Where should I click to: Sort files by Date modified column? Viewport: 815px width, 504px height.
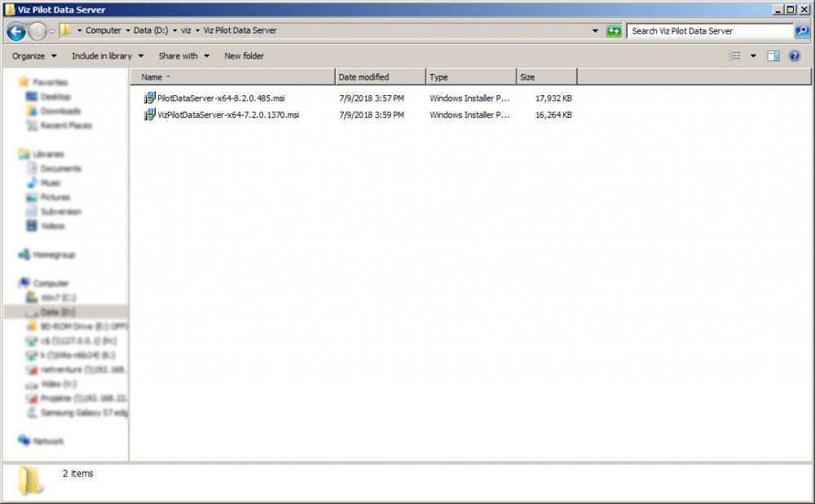(x=379, y=77)
